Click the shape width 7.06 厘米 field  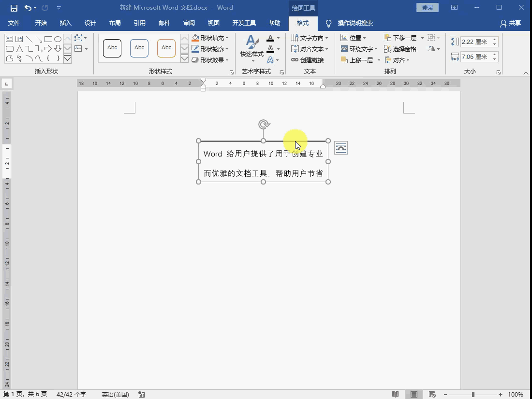476,57
